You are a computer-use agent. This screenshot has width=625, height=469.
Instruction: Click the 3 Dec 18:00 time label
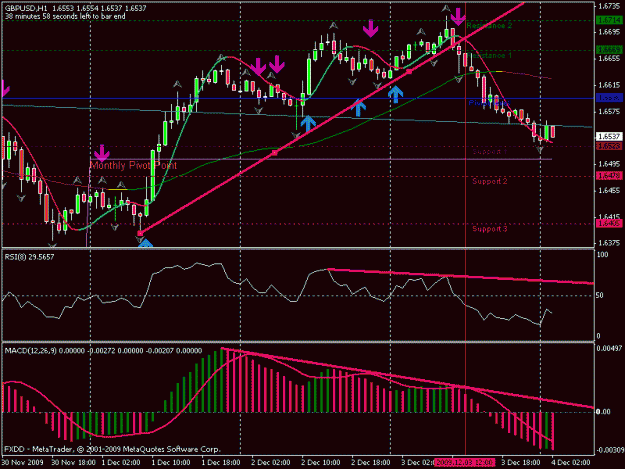click(x=521, y=463)
